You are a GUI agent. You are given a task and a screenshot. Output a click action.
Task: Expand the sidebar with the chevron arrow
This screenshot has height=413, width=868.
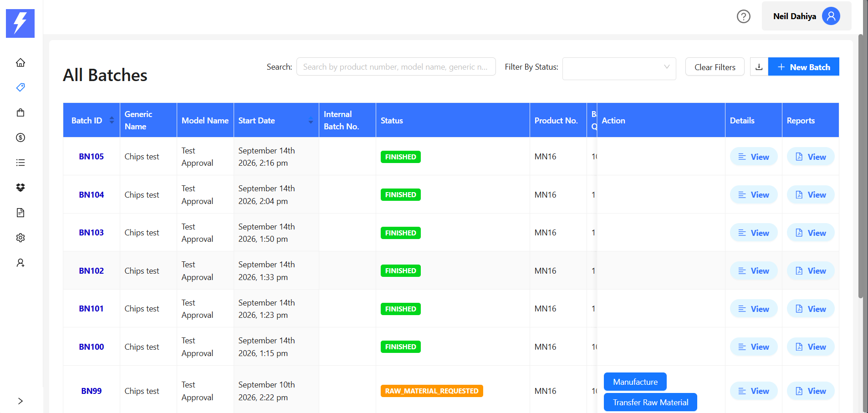point(20,401)
